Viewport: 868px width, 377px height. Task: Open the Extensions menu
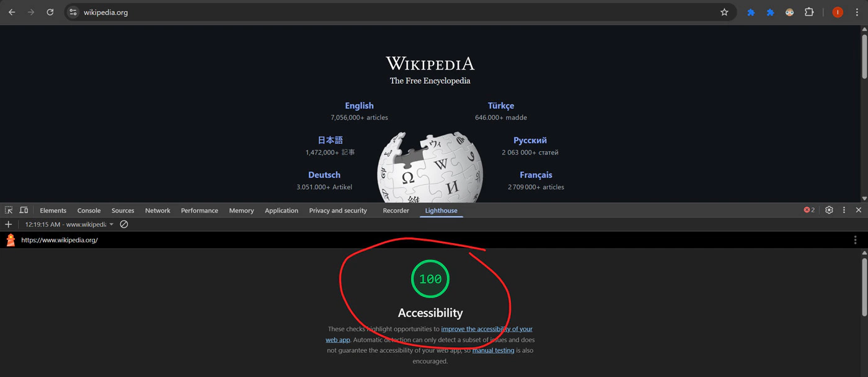809,12
